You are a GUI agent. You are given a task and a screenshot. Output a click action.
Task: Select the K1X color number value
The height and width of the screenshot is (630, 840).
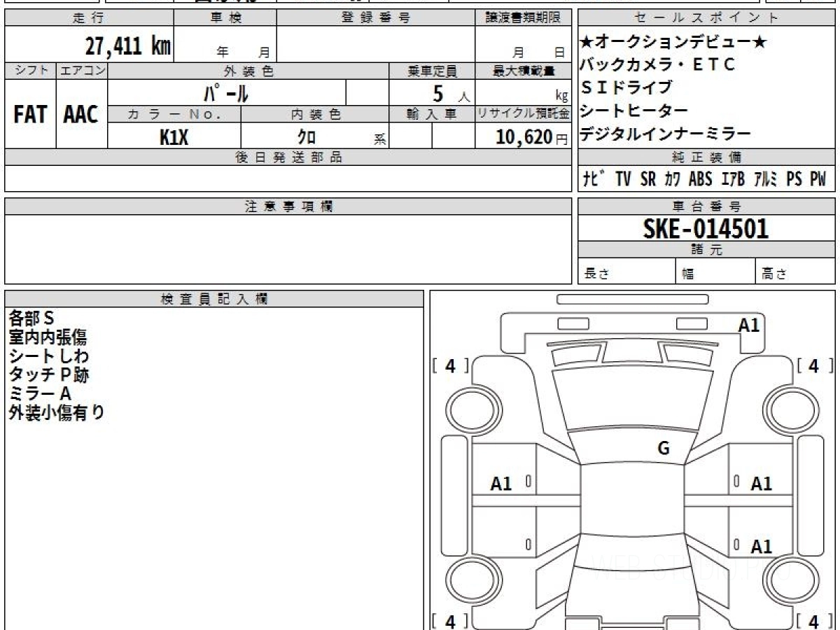tap(174, 137)
